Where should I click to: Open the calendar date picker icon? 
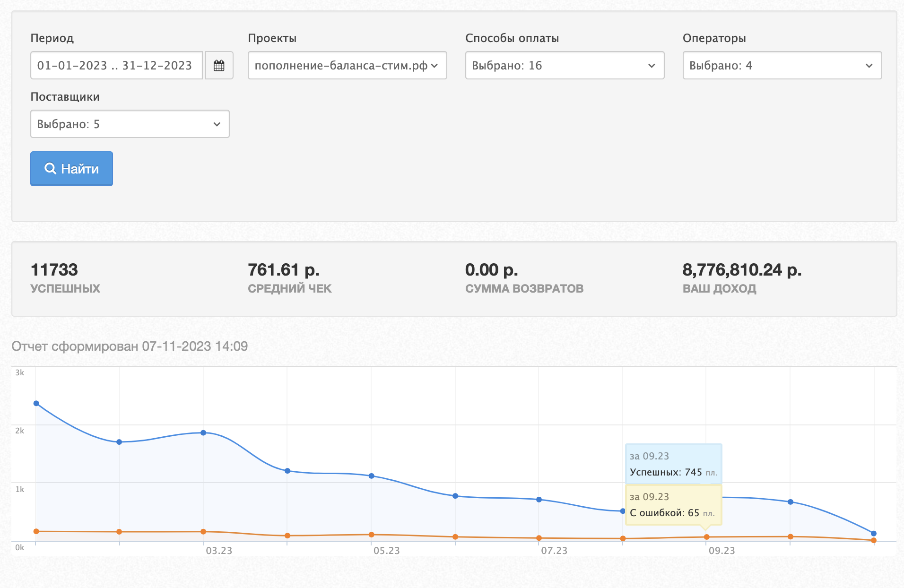point(219,65)
